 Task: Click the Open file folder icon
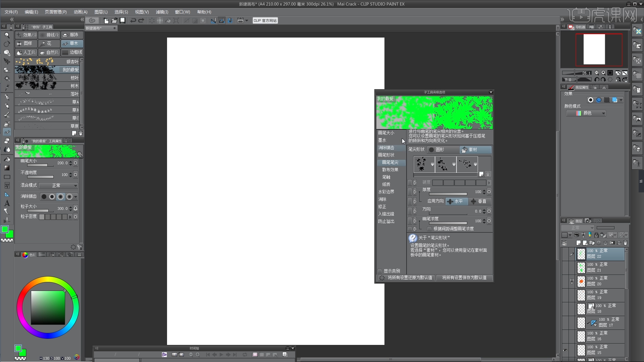(x=114, y=21)
